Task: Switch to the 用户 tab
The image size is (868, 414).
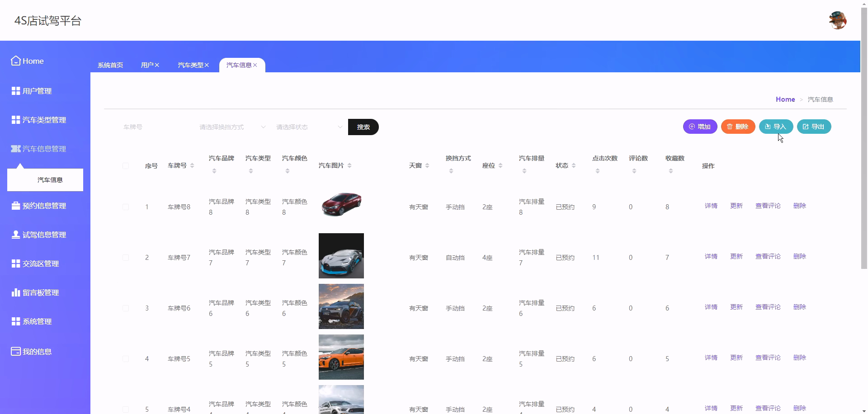Action: click(x=147, y=65)
